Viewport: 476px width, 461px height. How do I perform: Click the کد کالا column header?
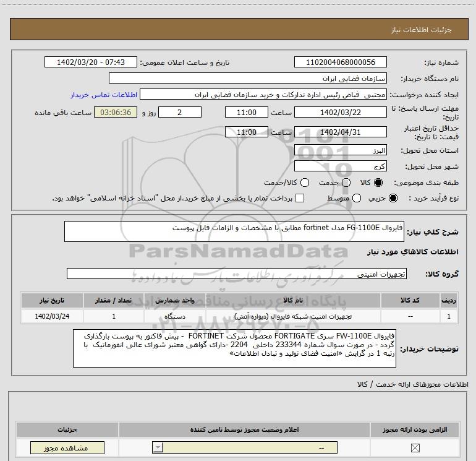coord(410,300)
